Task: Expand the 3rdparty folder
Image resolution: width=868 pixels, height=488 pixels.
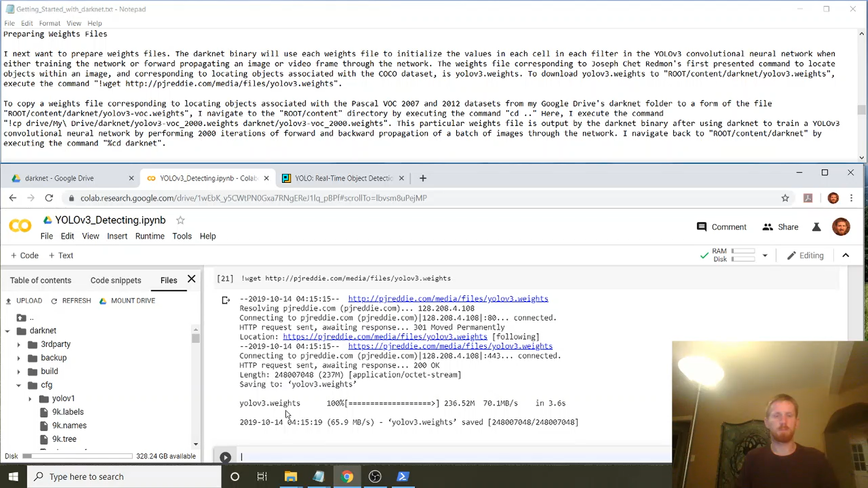Action: pos(19,345)
